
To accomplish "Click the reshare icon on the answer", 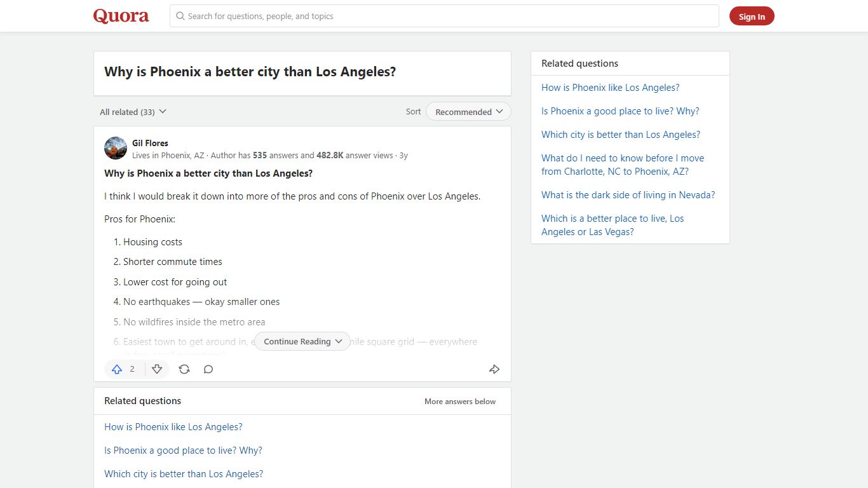I will pyautogui.click(x=184, y=369).
